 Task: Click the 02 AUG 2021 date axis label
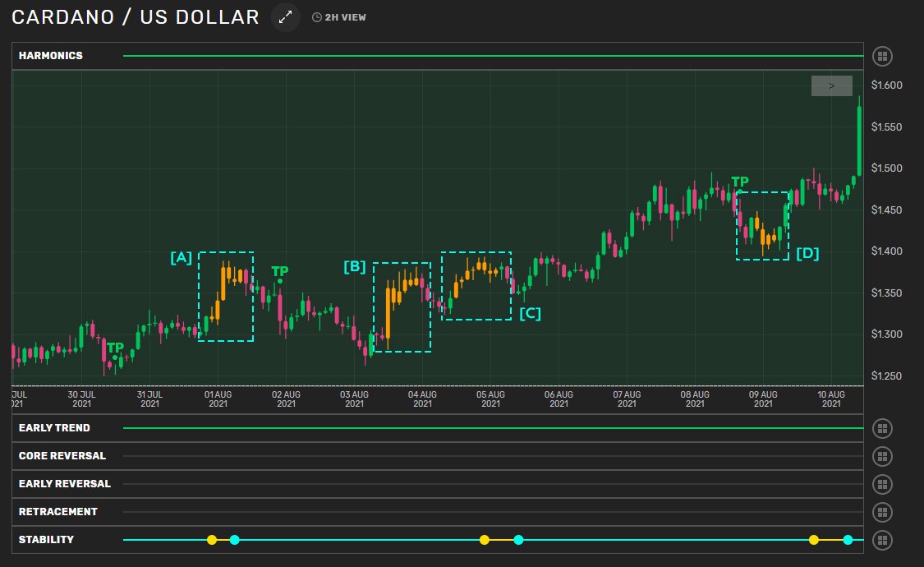click(x=287, y=399)
